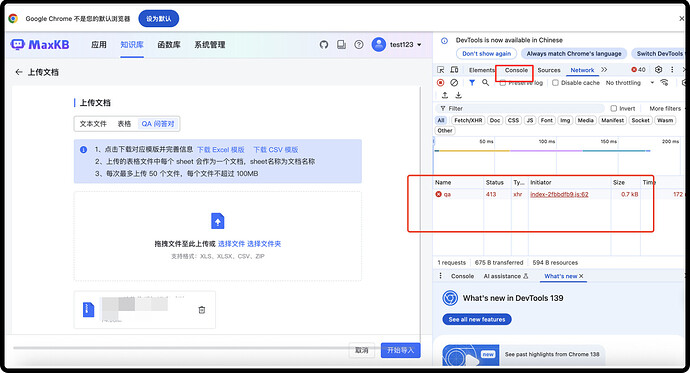Click the back arrow beside 上传文档
Viewport: 690px width, 373px height.
pyautogui.click(x=18, y=72)
